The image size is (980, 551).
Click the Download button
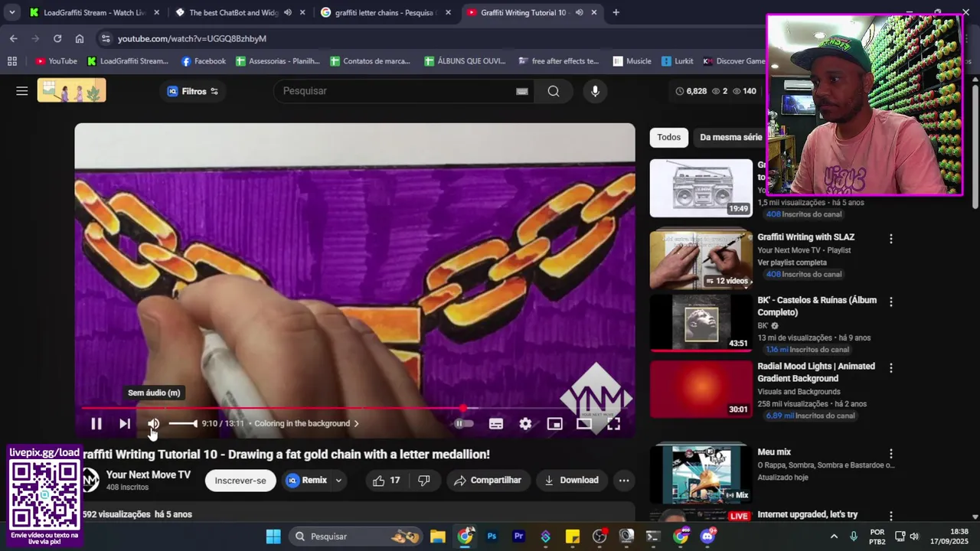571,481
